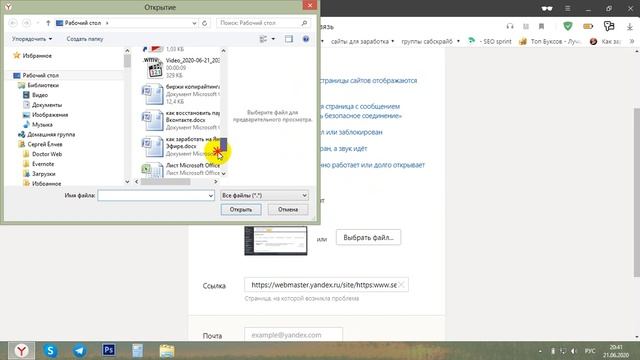Select the Video_2020-06-21 file
The height and width of the screenshot is (360, 640).
181,68
